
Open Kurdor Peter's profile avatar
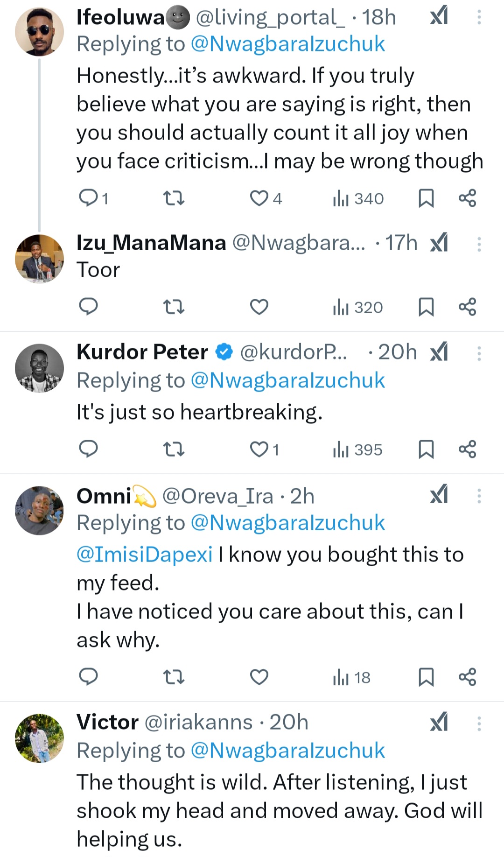click(x=40, y=368)
